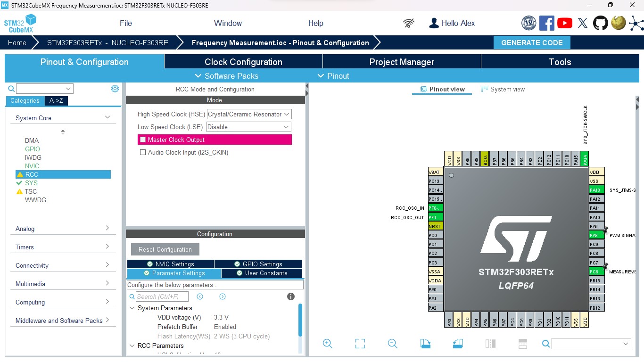Image resolution: width=644 pixels, height=362 pixels.
Task: Enable Audio Clock Input (I2S_CKIN) checkbox
Action: coord(143,152)
